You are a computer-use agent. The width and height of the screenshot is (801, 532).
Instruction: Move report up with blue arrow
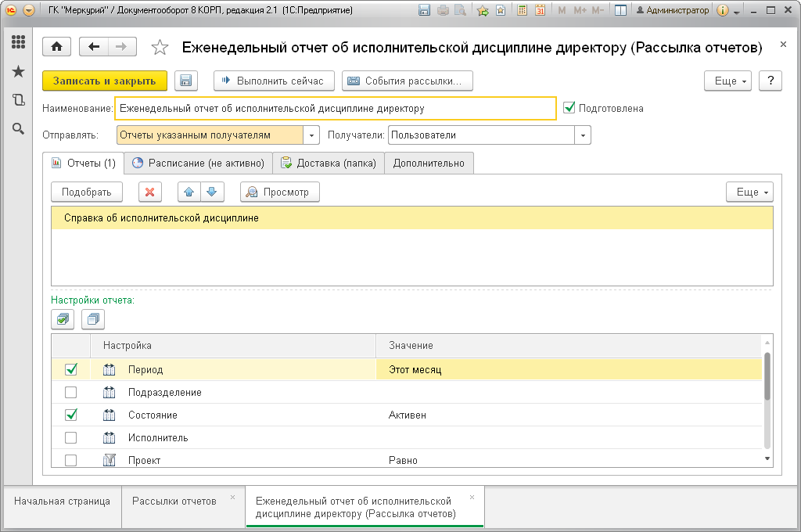pos(189,192)
